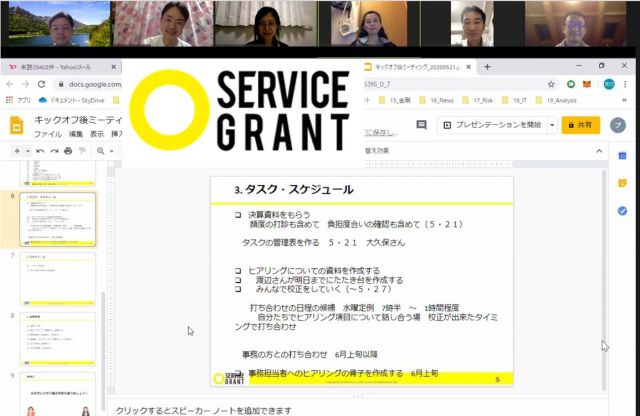Collapse the menus with the up chevron
This screenshot has width=640, height=416.
[x=599, y=151]
